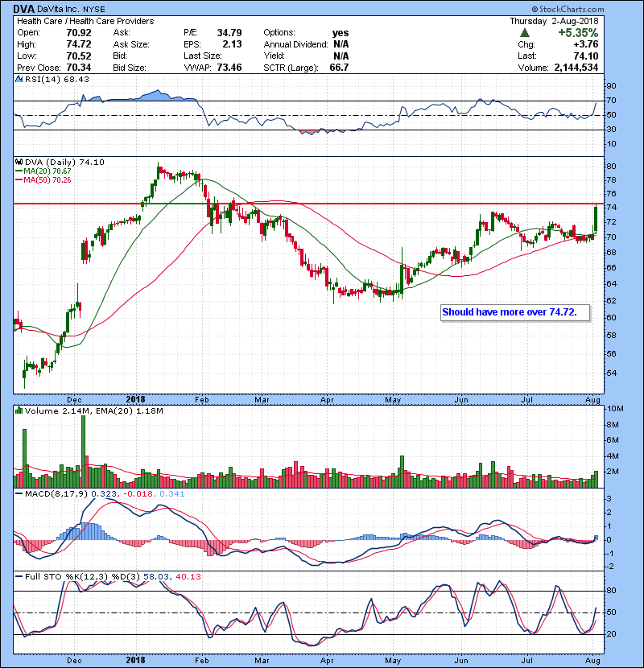Click the MA(50) 70.26 legend entry

[44, 179]
